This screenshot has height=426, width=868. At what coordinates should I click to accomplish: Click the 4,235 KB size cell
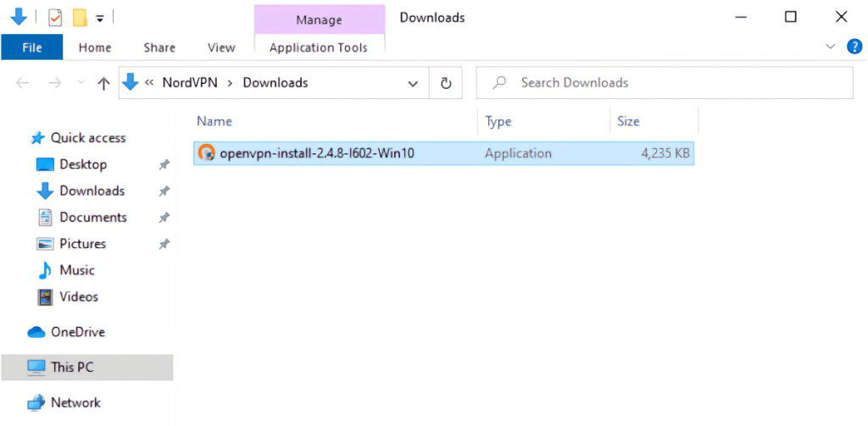[665, 153]
